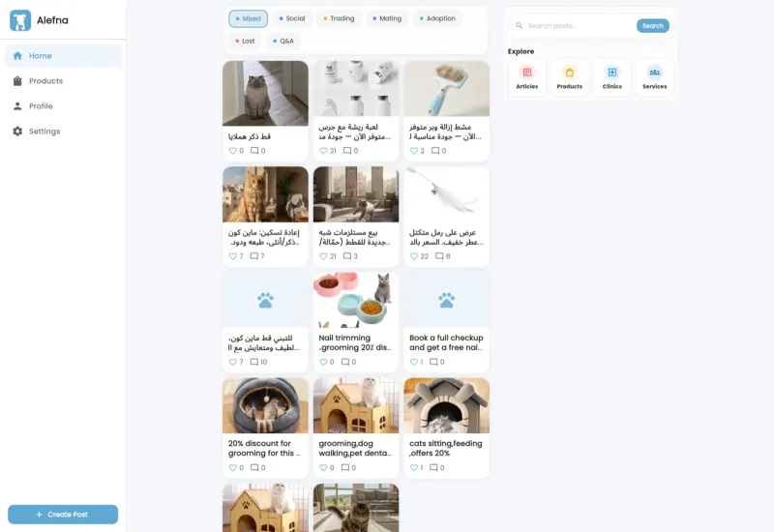The height and width of the screenshot is (532, 774).
Task: Open comments on 20% discount grooming post
Action: click(254, 468)
